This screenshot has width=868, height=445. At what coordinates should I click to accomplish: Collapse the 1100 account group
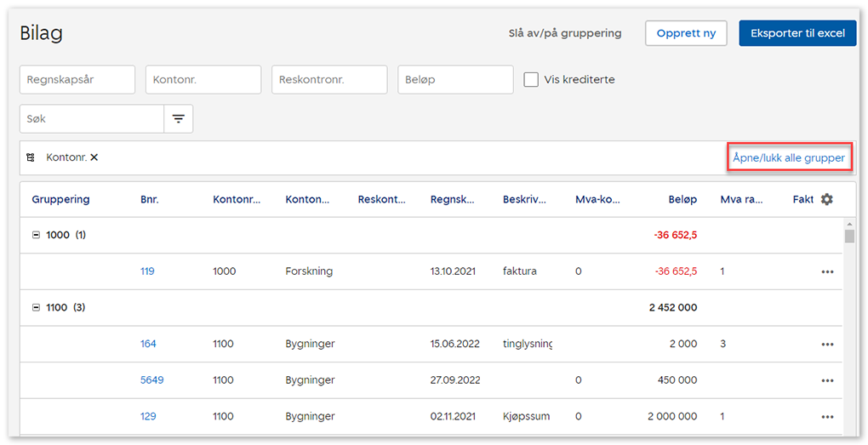coord(36,308)
